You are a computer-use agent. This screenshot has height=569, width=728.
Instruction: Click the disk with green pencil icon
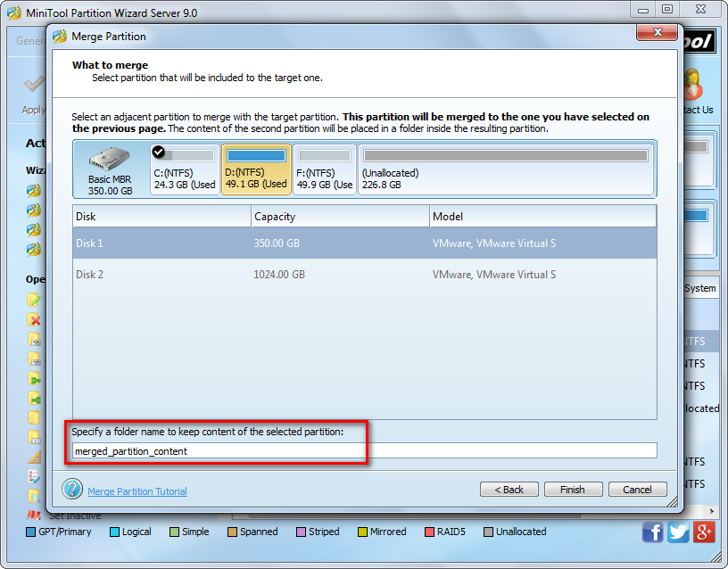pos(34,300)
